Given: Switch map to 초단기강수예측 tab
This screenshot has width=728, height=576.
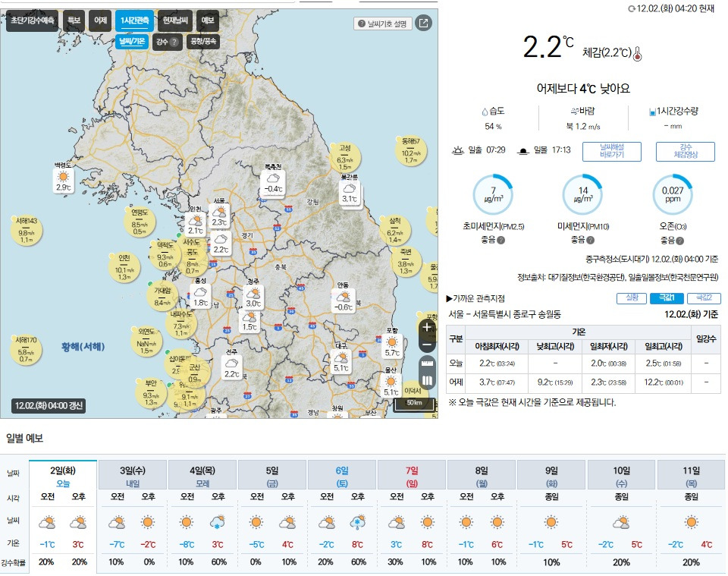Looking at the screenshot, I should pyautogui.click(x=32, y=20).
